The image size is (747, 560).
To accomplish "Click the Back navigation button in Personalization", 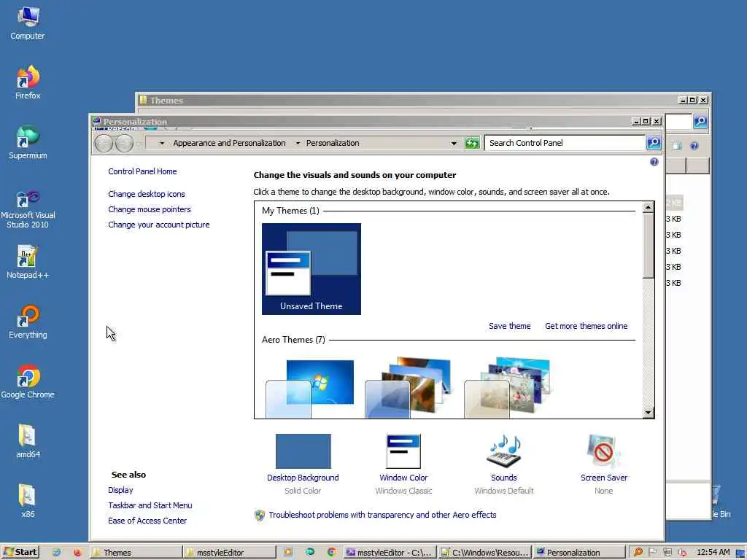I will point(104,144).
